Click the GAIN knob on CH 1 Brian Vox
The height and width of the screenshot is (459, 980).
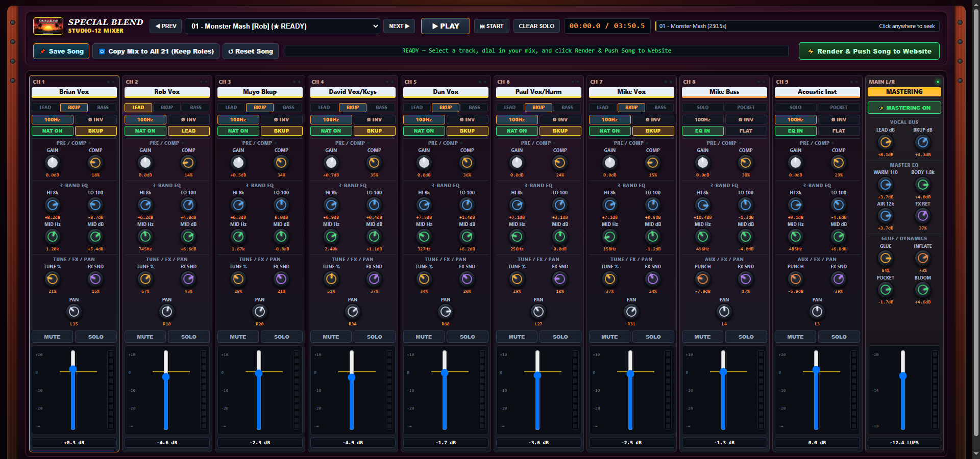pos(53,163)
